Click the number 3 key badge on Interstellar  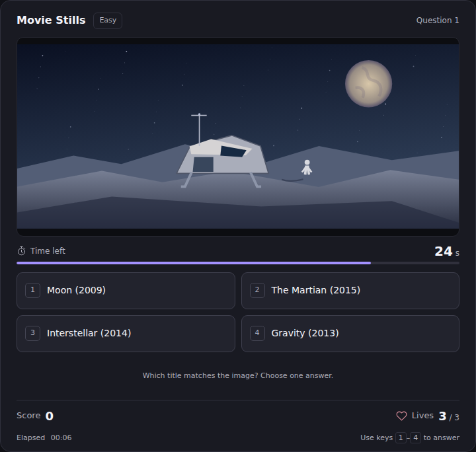[33, 334]
